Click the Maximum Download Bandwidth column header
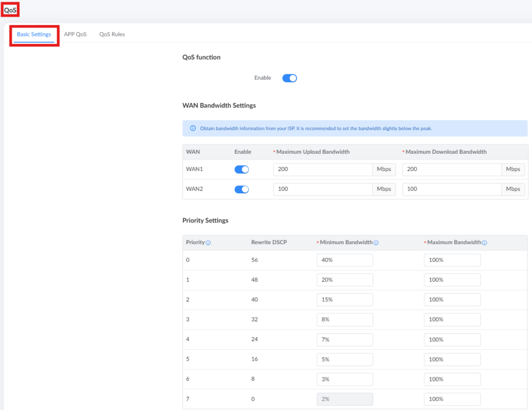Image resolution: width=532 pixels, height=410 pixels. (446, 152)
